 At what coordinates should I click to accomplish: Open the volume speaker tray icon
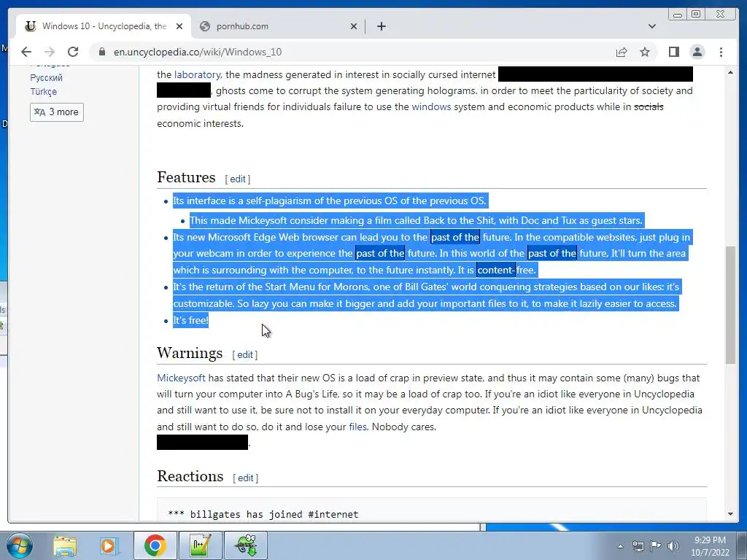[x=673, y=546]
